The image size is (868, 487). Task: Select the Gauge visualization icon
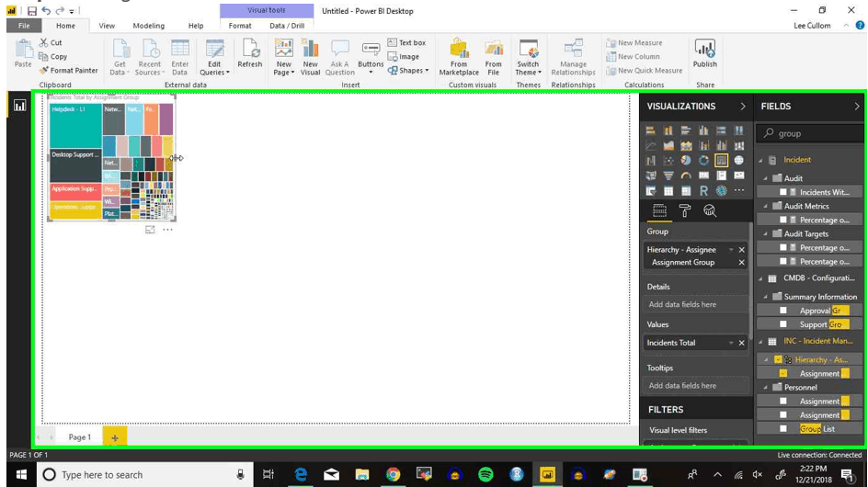[686, 176]
